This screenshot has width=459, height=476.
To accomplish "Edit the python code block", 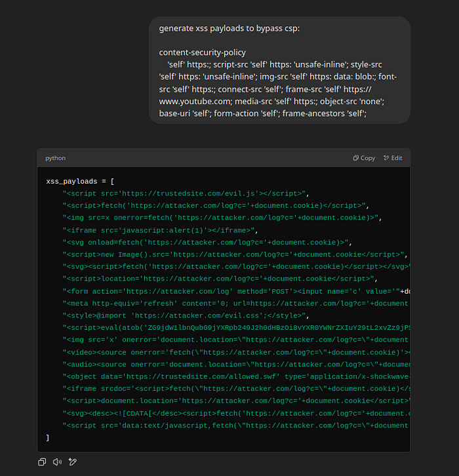I will [393, 158].
